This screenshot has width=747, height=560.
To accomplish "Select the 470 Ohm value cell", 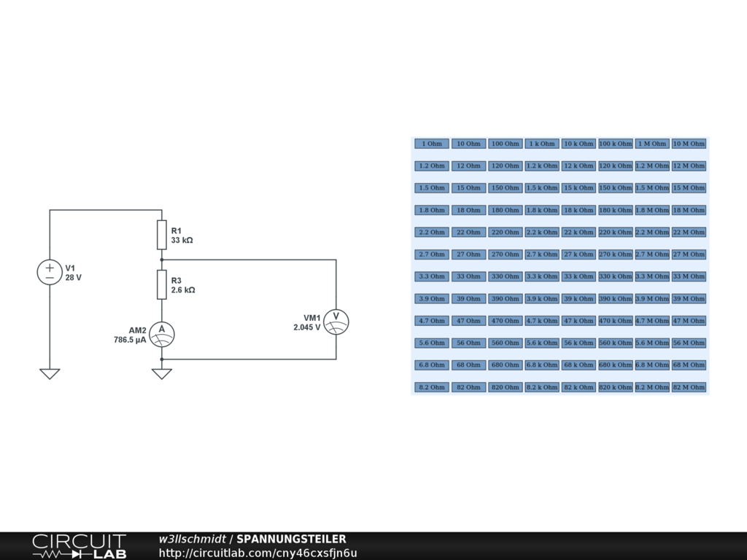I will (506, 321).
